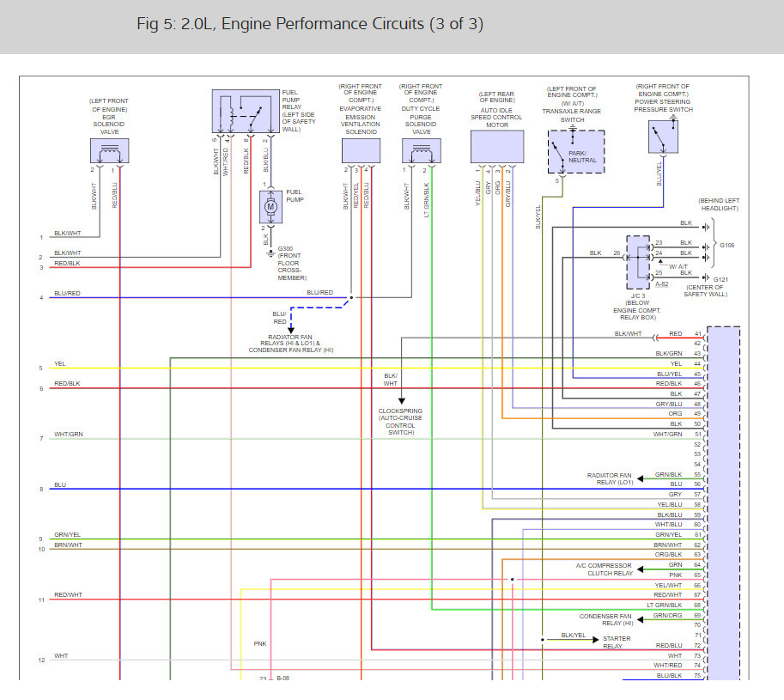Select the auto idle speed control motor box

[x=497, y=147]
